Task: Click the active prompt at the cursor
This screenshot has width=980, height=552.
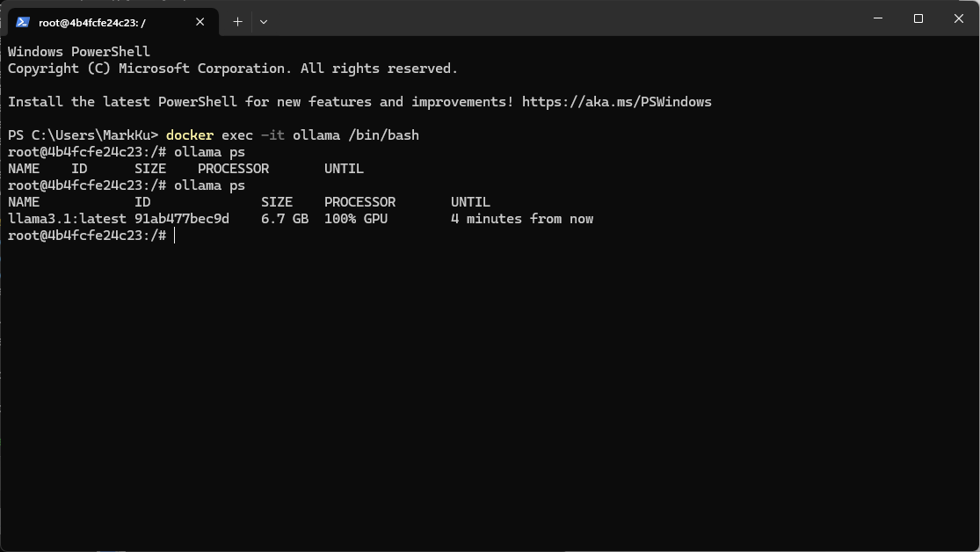Action: pos(175,236)
